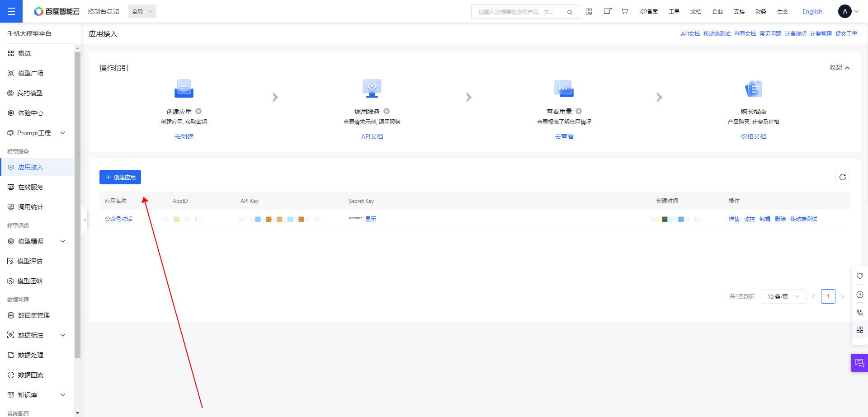Collapse the 操作指引 panel via 收起

coord(840,68)
